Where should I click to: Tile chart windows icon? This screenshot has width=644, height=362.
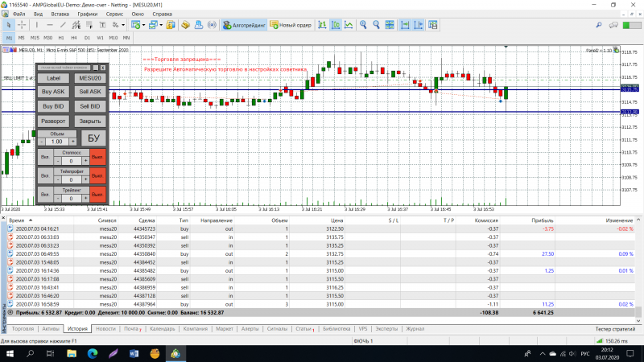[x=390, y=25]
